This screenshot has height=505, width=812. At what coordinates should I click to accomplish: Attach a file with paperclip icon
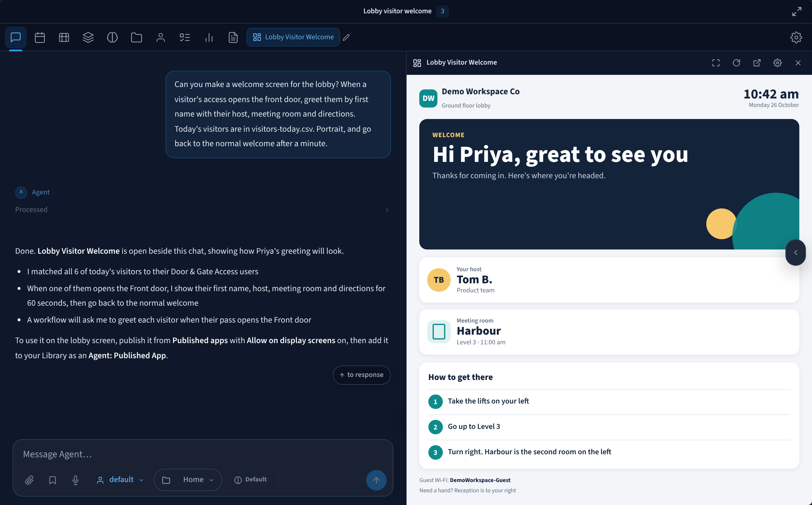pos(29,480)
